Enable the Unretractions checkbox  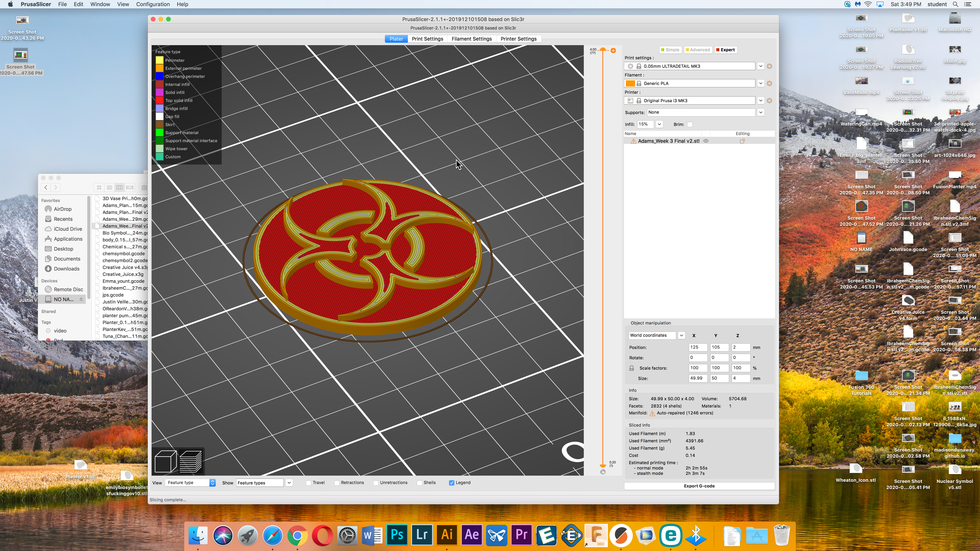click(376, 483)
